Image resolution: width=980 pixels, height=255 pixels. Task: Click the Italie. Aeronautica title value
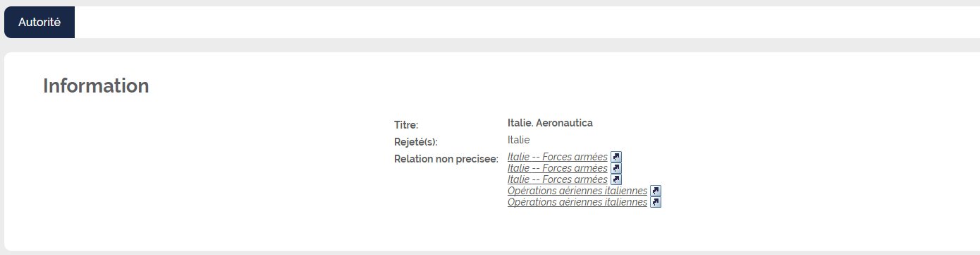click(550, 123)
